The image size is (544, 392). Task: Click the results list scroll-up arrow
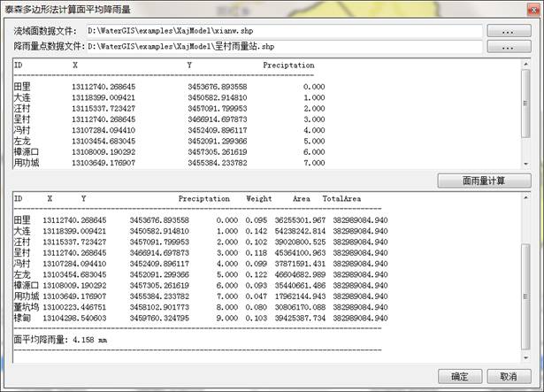[x=526, y=198]
